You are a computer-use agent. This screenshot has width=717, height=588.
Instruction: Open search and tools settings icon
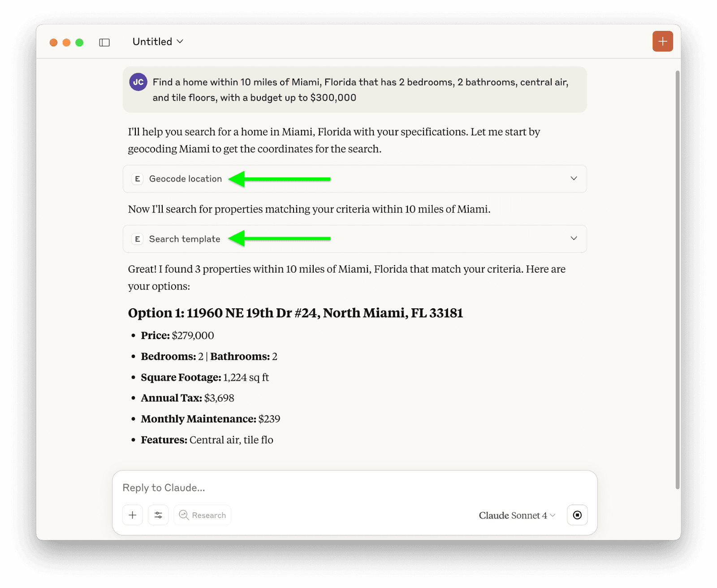click(x=158, y=515)
